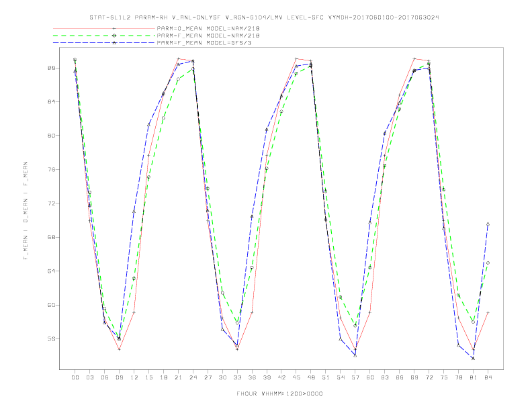This screenshot has width=532, height=411.
Task: Click x-axis forecast hour label 42
Action: click(281, 377)
